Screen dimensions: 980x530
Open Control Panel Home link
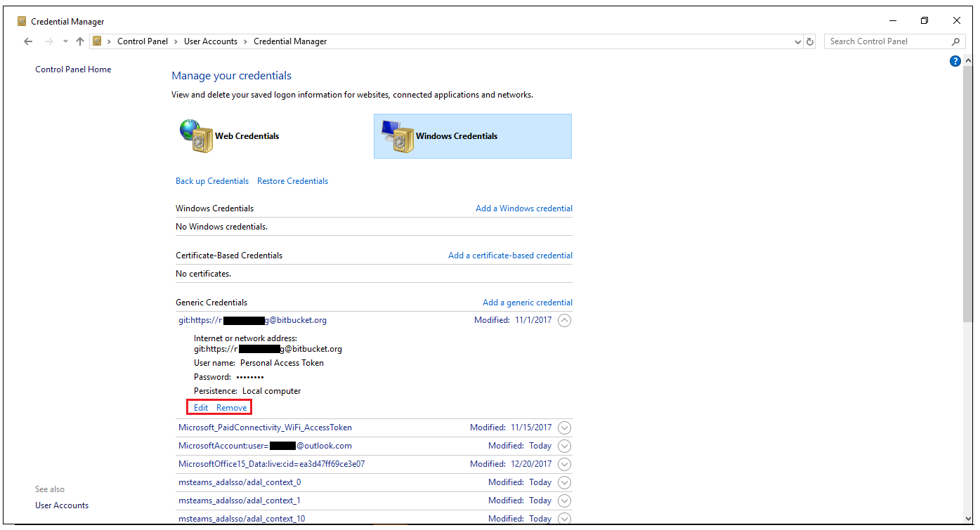(73, 69)
